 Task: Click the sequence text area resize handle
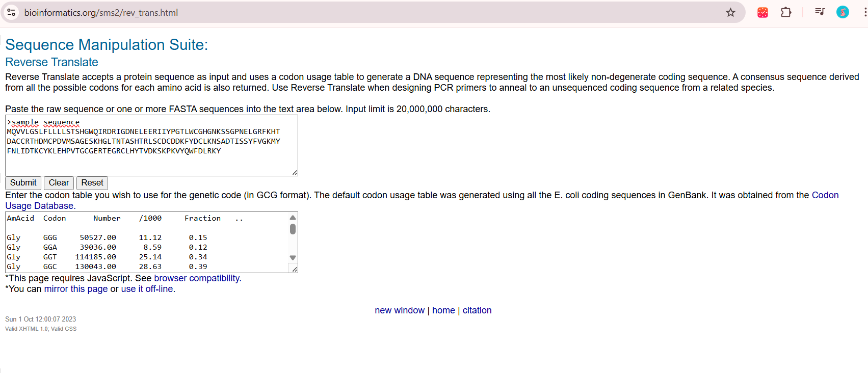295,173
